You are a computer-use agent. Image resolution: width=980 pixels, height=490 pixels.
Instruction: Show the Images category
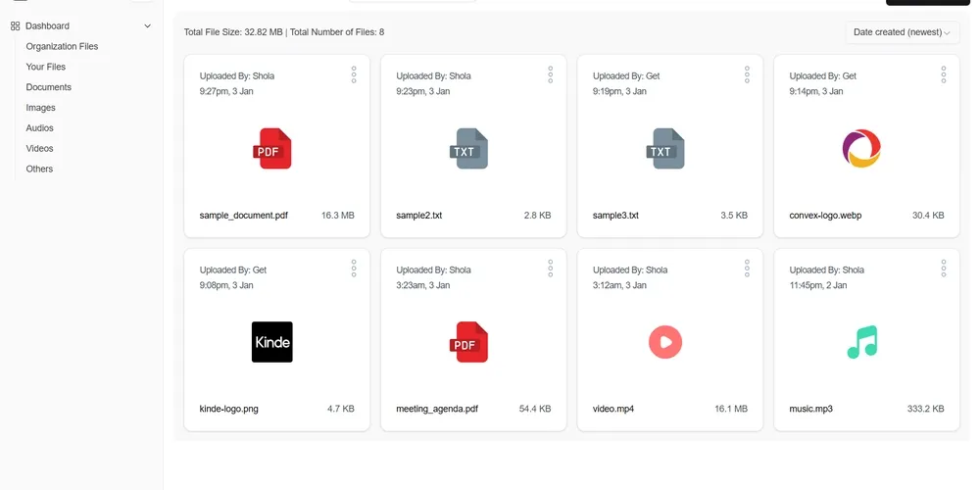pos(40,108)
